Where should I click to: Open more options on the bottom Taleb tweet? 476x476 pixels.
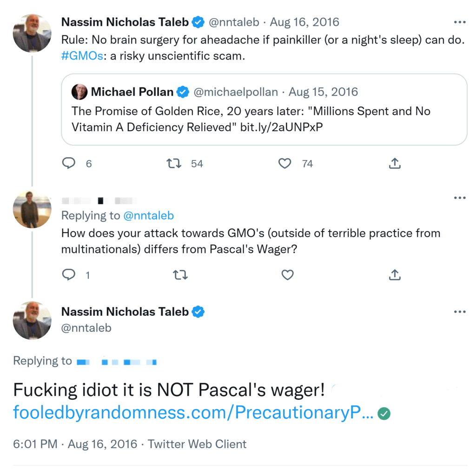(x=459, y=312)
